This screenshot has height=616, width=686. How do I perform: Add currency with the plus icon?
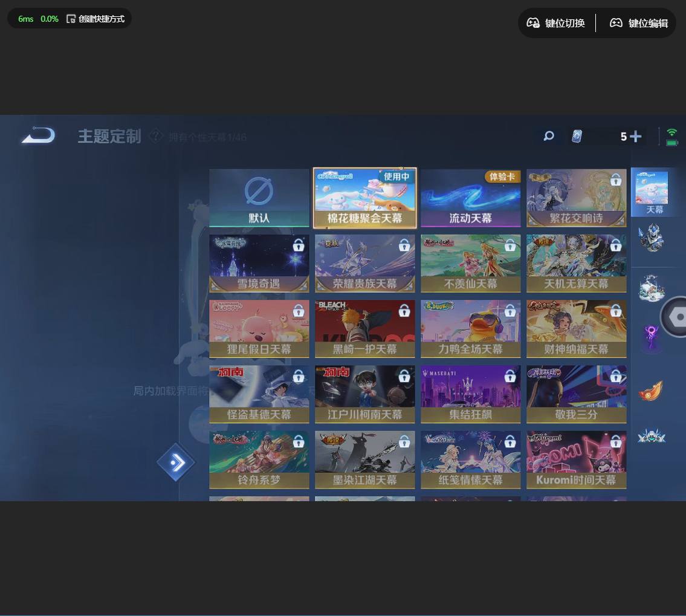coord(636,137)
